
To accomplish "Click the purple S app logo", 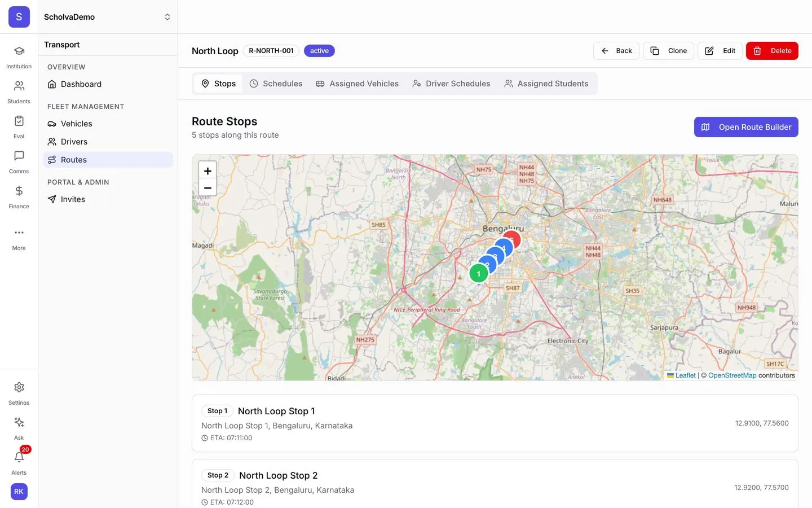I will [19, 17].
